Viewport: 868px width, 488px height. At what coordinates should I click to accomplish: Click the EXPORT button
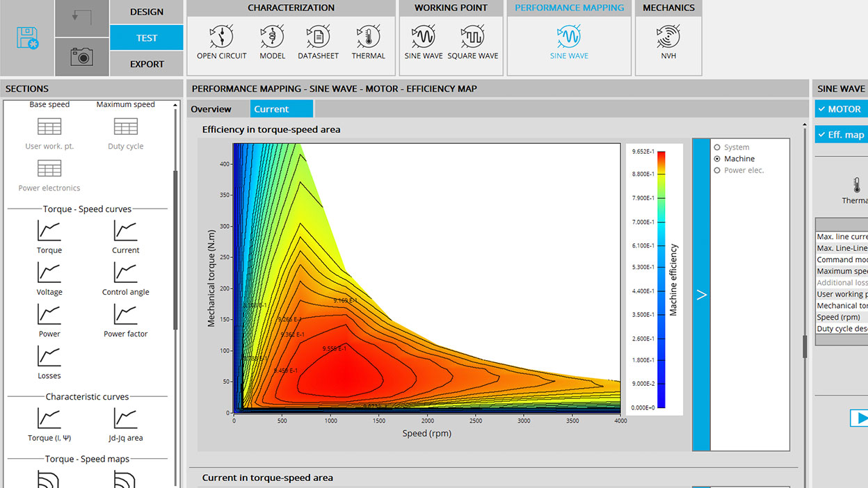[x=146, y=64]
